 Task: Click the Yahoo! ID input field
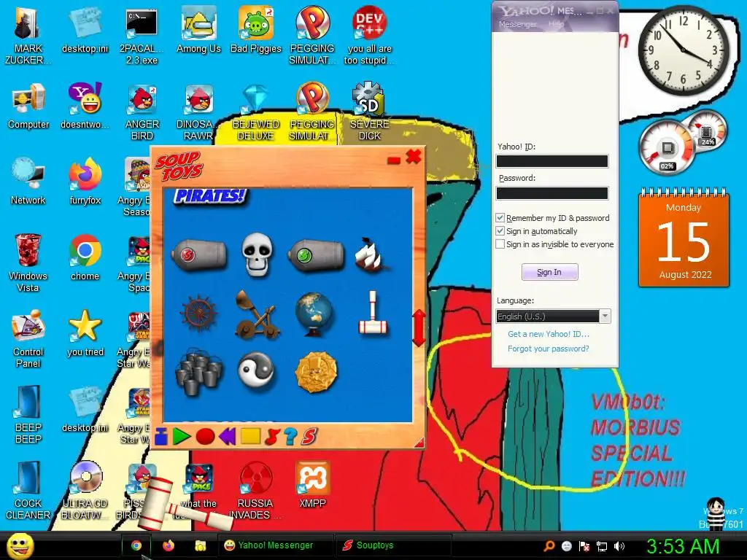tap(552, 161)
